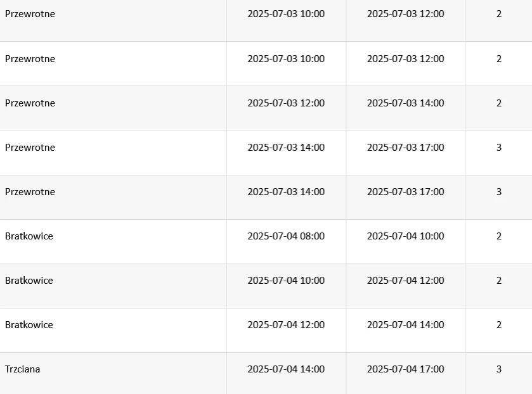Select the topmost Przewrotne cell

pyautogui.click(x=30, y=14)
